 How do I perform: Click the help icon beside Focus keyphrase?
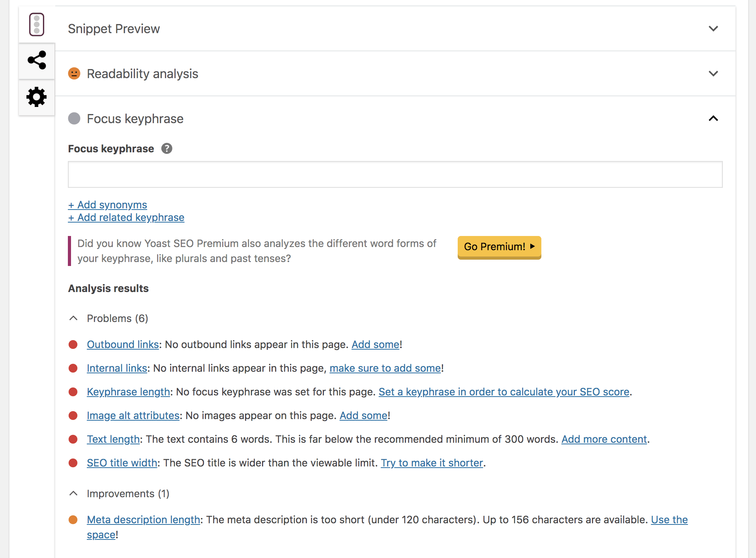click(x=167, y=148)
